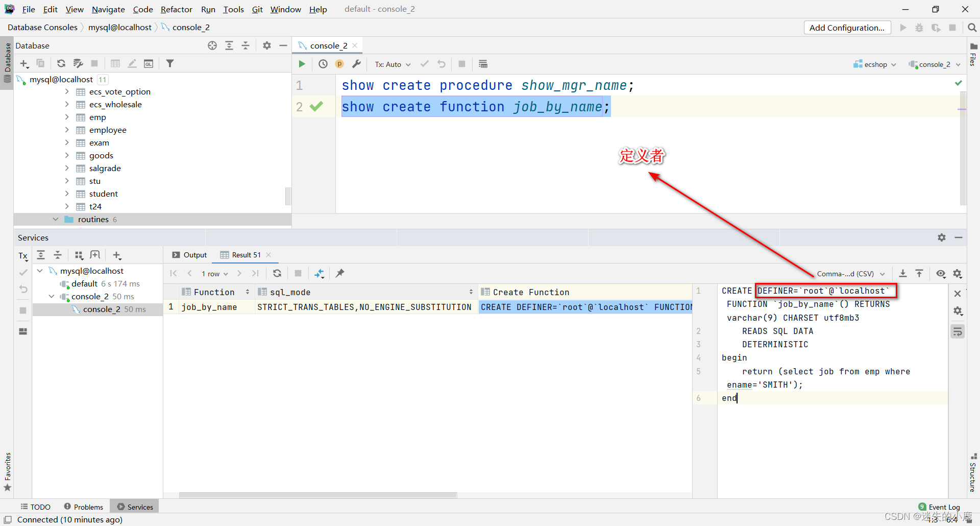Reload the result page
The image size is (980, 526).
[x=277, y=273]
